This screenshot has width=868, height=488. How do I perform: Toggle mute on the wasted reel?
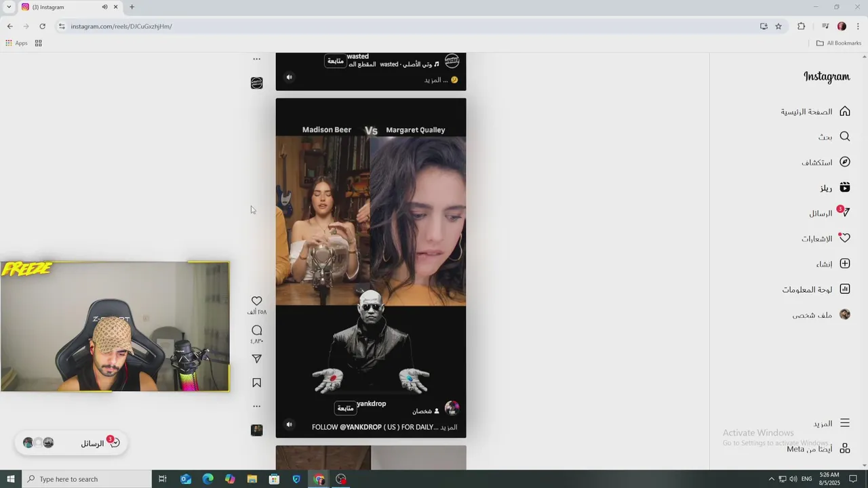click(289, 77)
